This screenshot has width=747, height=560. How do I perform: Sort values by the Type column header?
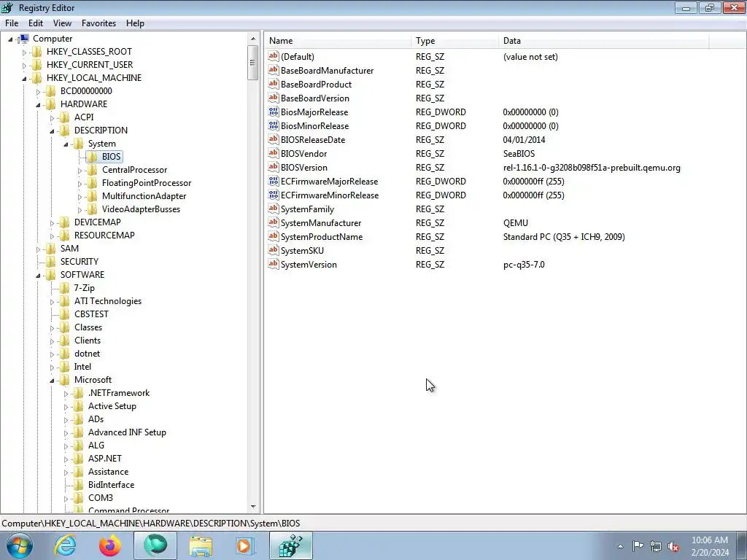coord(454,41)
